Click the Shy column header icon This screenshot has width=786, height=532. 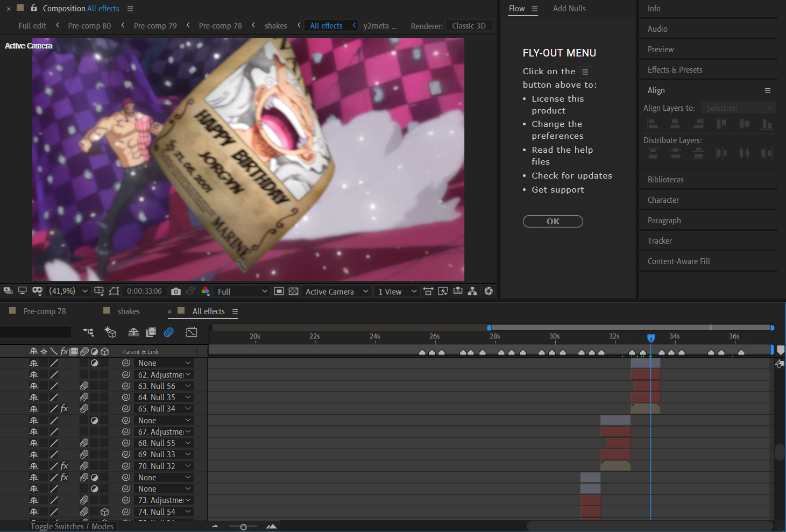tap(33, 351)
